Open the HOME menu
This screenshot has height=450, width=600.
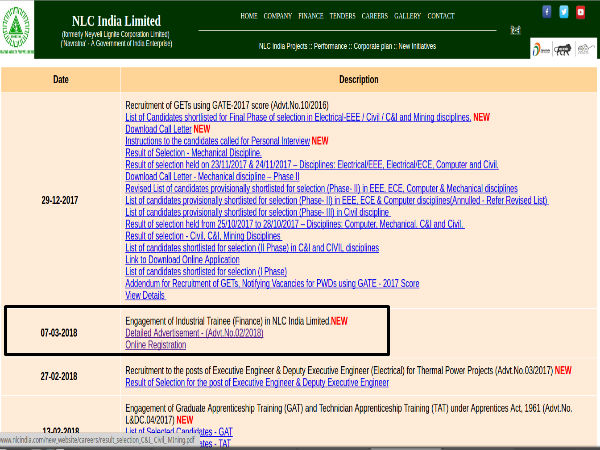249,16
